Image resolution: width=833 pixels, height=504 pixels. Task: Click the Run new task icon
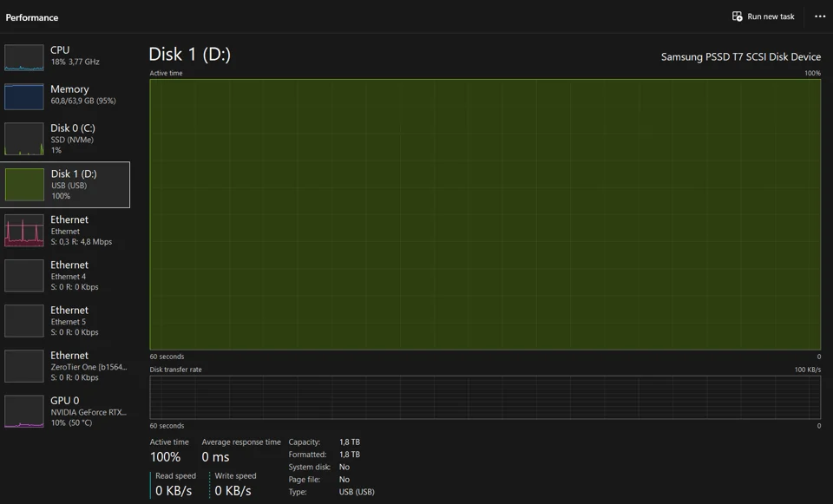pos(737,16)
